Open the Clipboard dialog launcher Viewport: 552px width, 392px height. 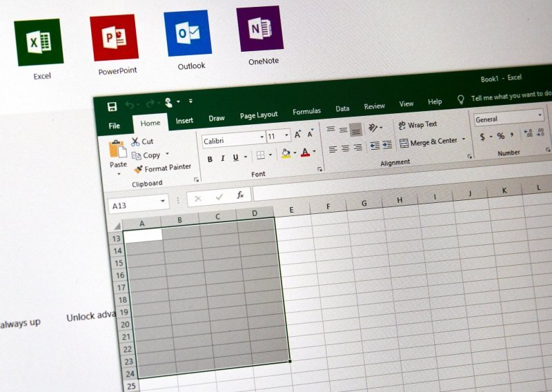click(x=196, y=179)
